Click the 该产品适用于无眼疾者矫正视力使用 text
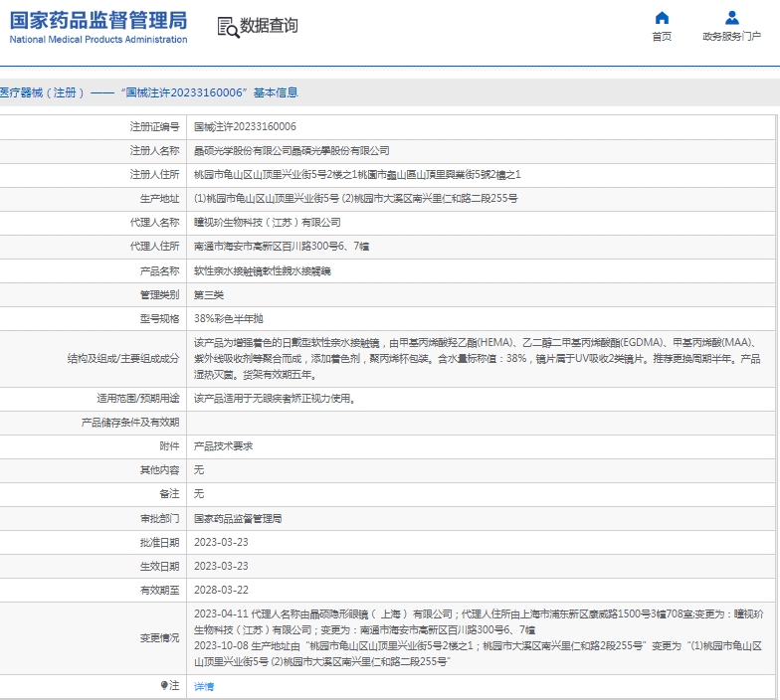780x700 pixels. (275, 398)
